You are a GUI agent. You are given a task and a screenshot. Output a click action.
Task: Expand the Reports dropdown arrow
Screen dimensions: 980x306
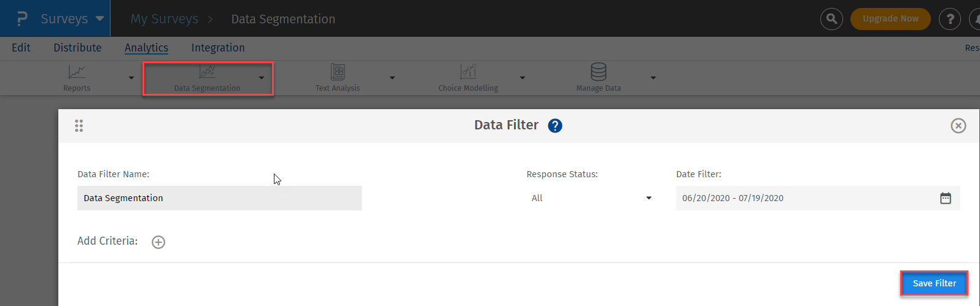coord(131,78)
